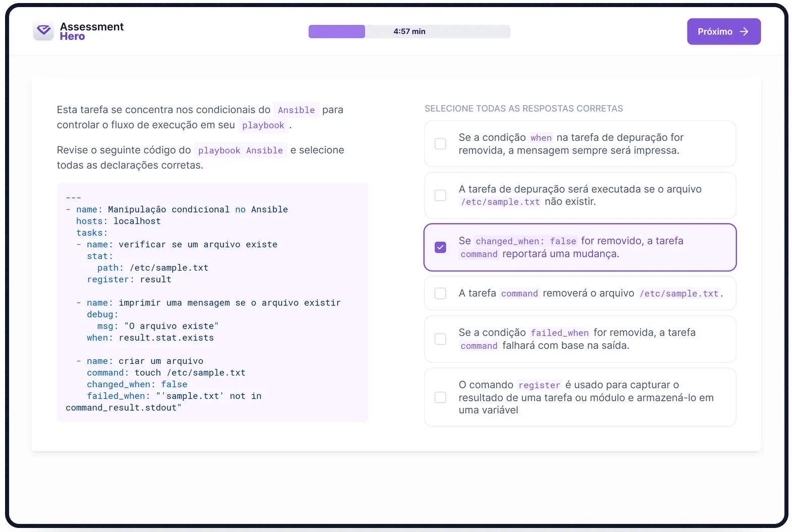This screenshot has width=792, height=532.
Task: Click the 'Ansible' inline code tag
Action: pyautogui.click(x=296, y=110)
